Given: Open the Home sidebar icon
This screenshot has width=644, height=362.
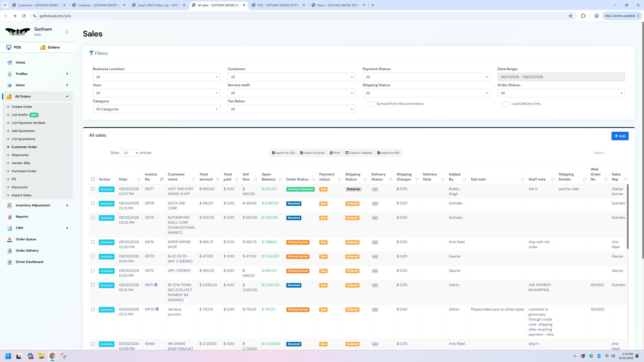Looking at the screenshot, I should [x=10, y=63].
